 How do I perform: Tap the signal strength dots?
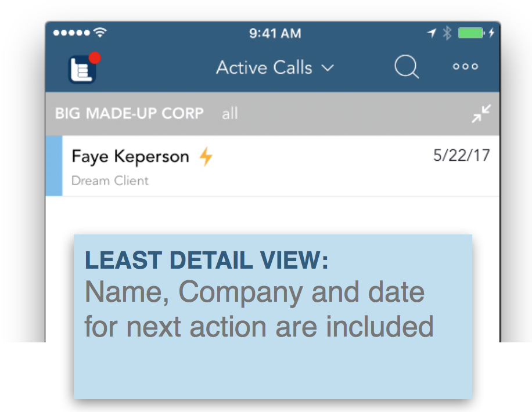71,33
